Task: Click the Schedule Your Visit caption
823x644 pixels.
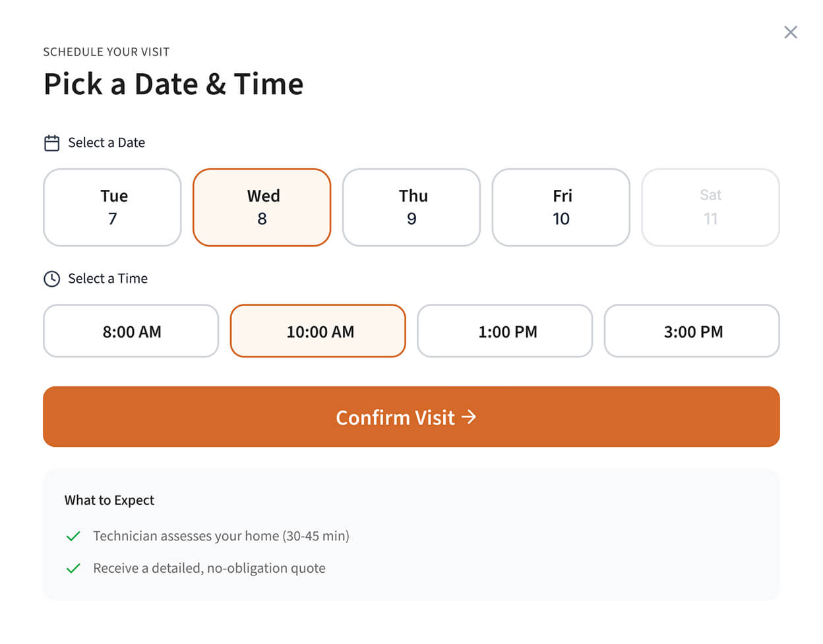Action: (x=106, y=52)
